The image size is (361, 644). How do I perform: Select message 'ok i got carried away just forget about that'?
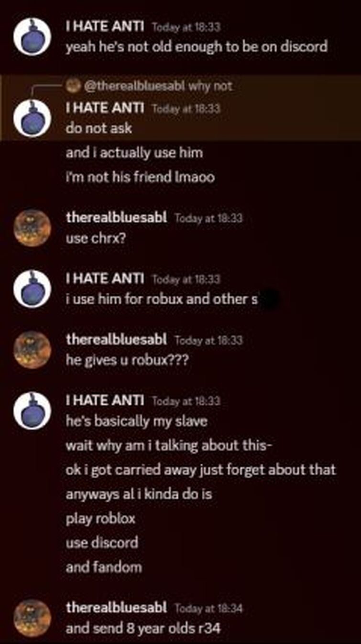coord(201,470)
